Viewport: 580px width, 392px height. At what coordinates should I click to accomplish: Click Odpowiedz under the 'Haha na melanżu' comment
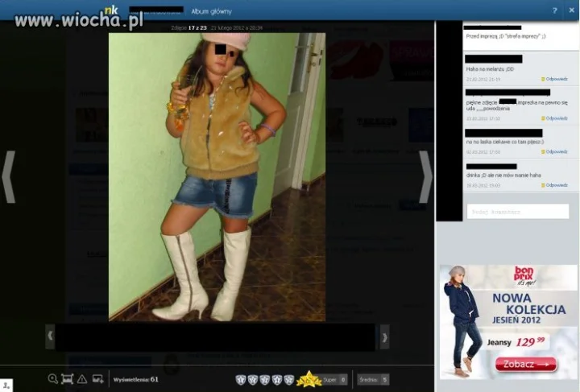pyautogui.click(x=554, y=79)
